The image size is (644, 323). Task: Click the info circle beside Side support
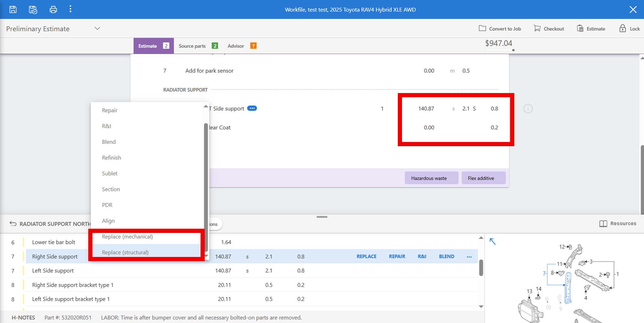click(x=528, y=109)
